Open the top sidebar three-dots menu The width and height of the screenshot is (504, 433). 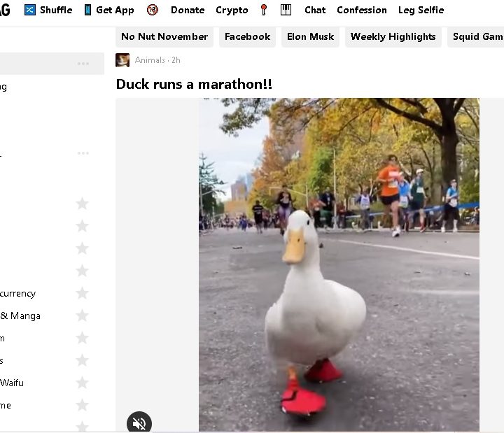83,64
